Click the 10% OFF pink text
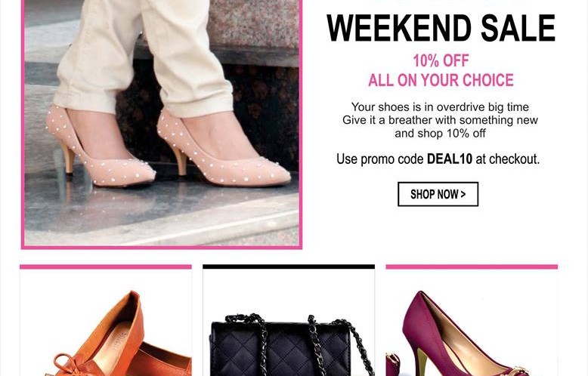This screenshot has width=588, height=376. (441, 60)
